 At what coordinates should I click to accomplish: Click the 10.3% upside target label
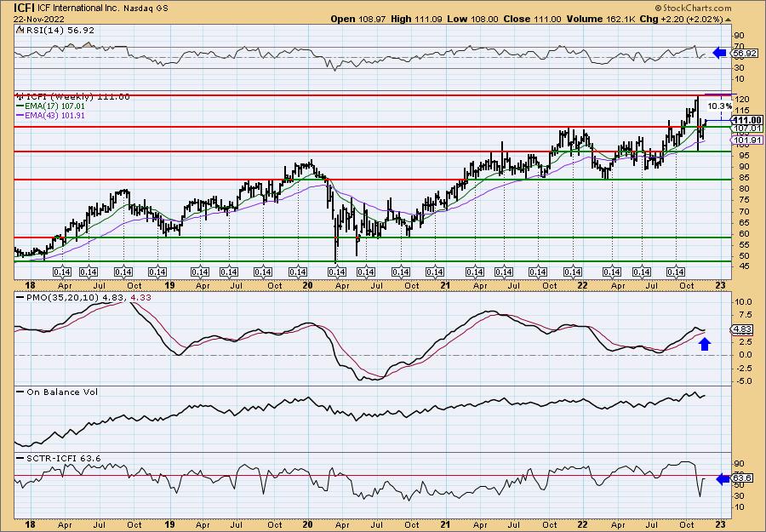[720, 106]
